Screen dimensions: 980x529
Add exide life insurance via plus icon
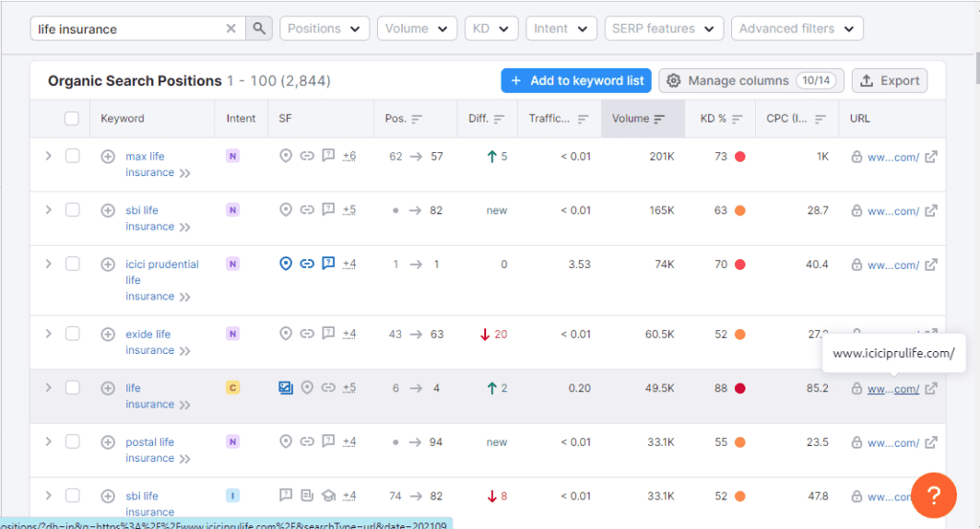(108, 334)
